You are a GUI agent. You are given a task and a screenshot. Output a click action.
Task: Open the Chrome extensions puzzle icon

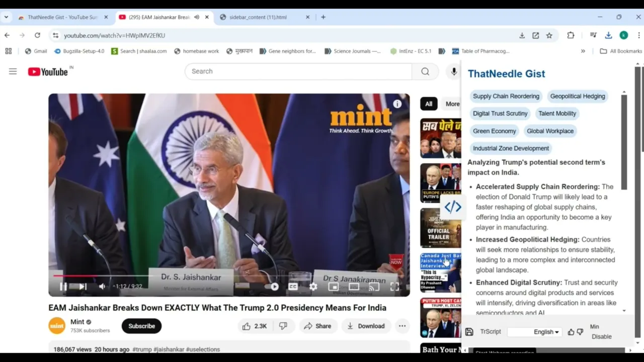tap(571, 35)
